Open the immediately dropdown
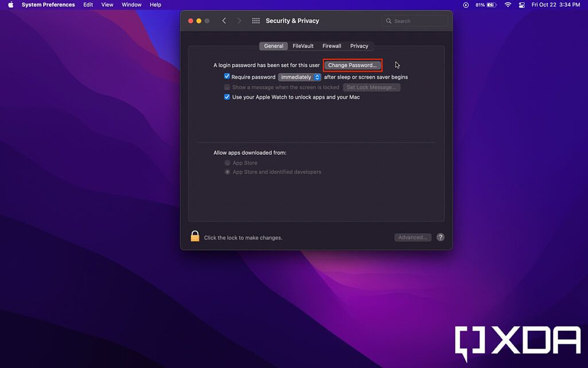The height and width of the screenshot is (368, 588). (x=299, y=76)
